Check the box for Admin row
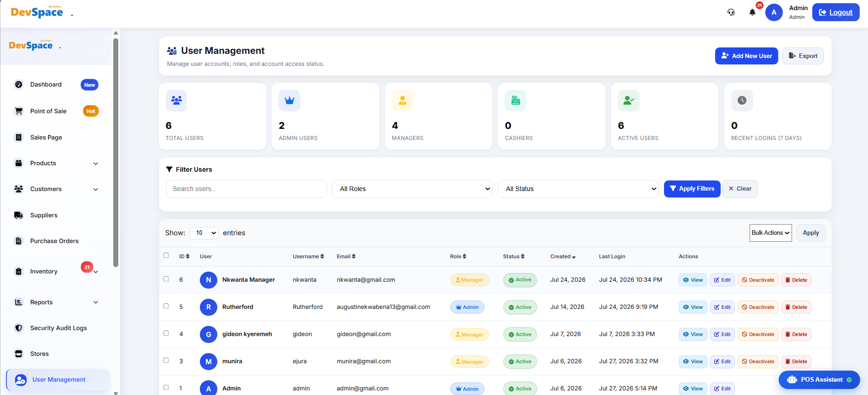 coord(166,388)
